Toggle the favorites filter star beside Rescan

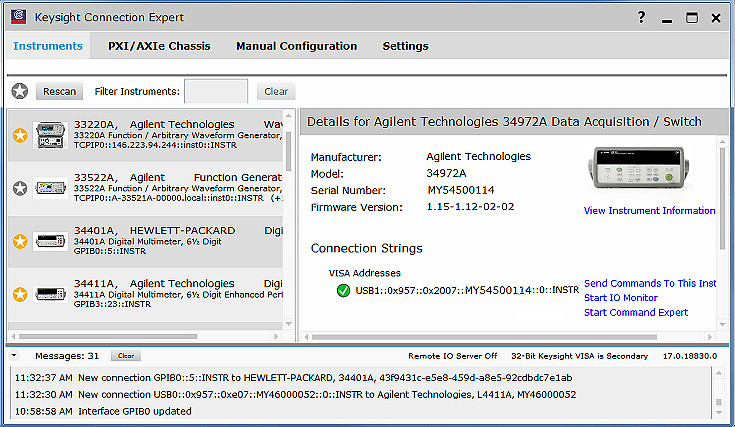point(20,91)
